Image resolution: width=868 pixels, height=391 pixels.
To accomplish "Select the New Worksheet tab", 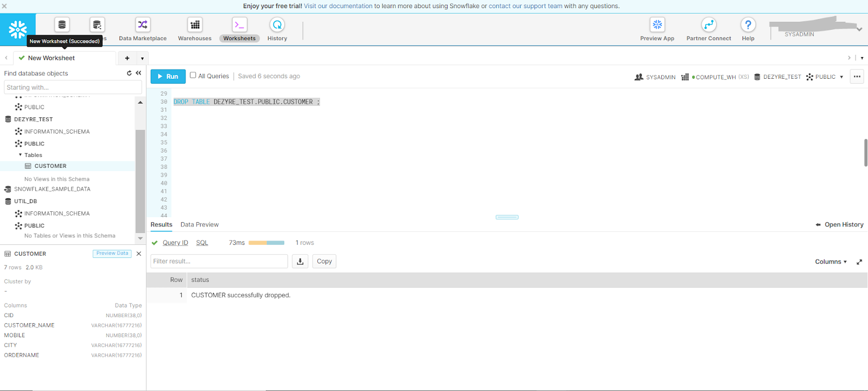I will point(51,58).
